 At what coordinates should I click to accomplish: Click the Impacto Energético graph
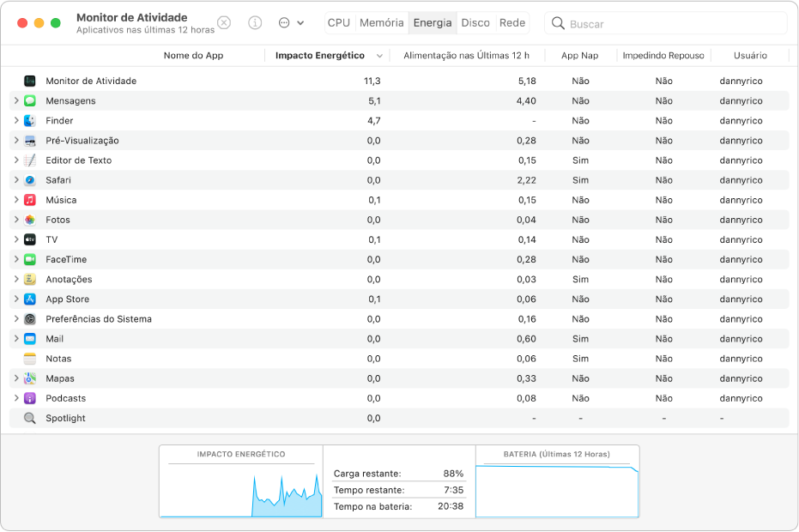click(241, 481)
